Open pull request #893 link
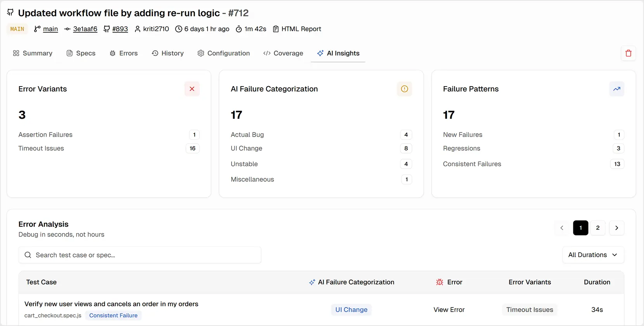Viewport: 644px width, 326px height. coord(120,29)
